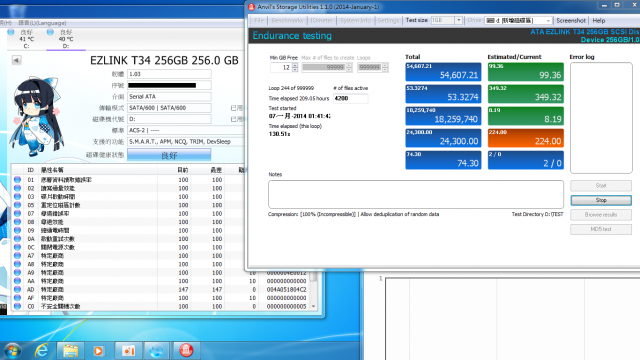Click the EZLINK T34 256GB drive title

click(164, 60)
